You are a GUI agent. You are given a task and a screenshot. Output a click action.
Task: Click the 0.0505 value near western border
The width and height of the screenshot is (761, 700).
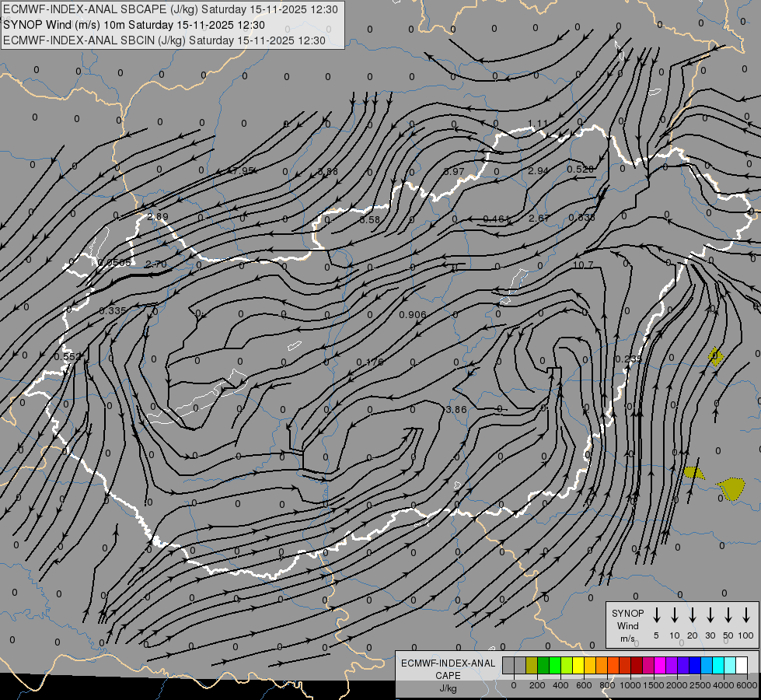tap(114, 263)
